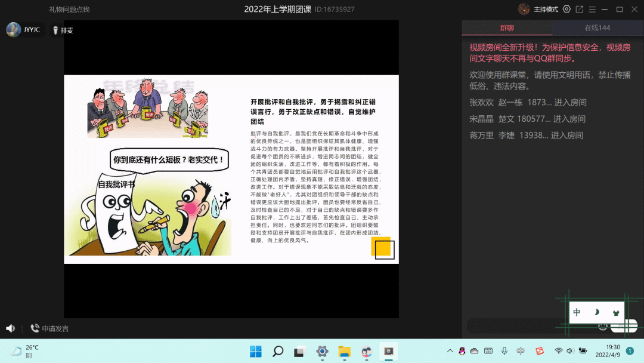644x363 pixels.
Task: Click the JYYJC host avatar
Action: point(13,30)
